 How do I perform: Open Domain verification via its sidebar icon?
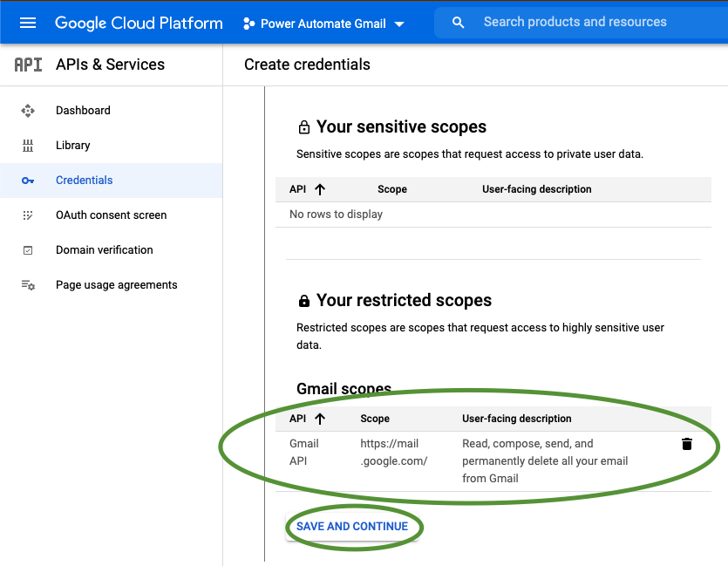28,250
